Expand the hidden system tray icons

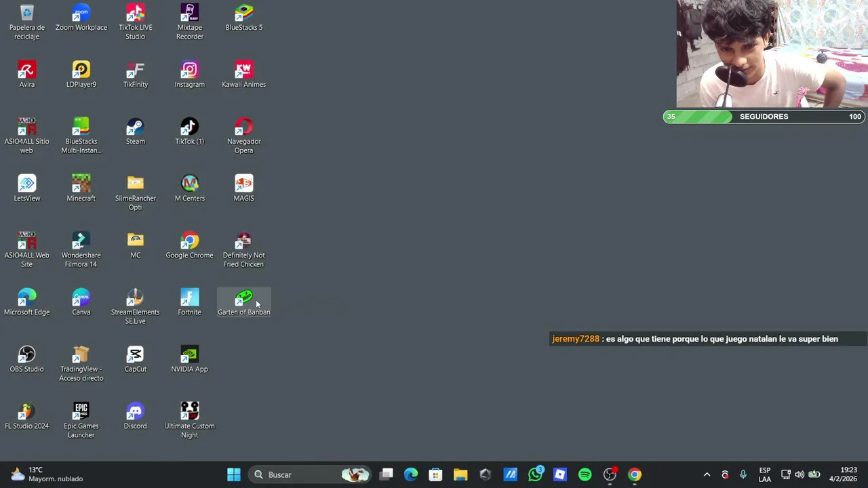click(707, 474)
